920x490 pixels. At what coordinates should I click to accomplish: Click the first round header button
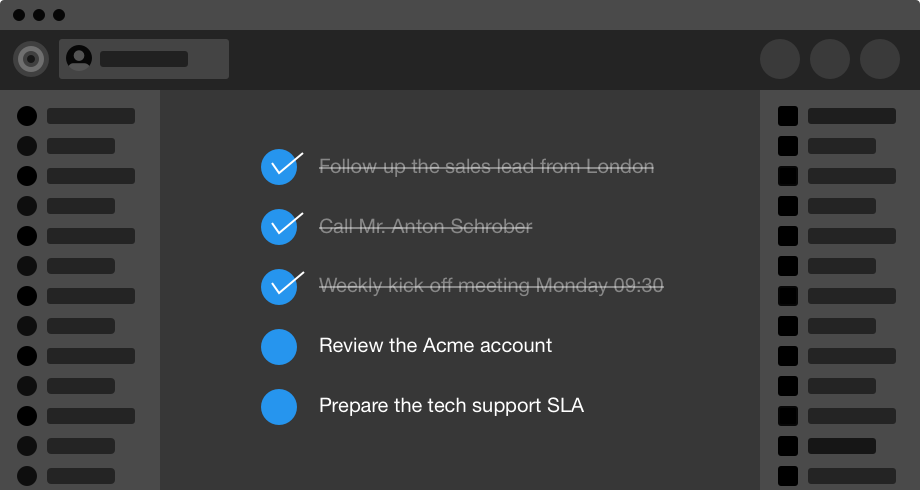coord(780,59)
